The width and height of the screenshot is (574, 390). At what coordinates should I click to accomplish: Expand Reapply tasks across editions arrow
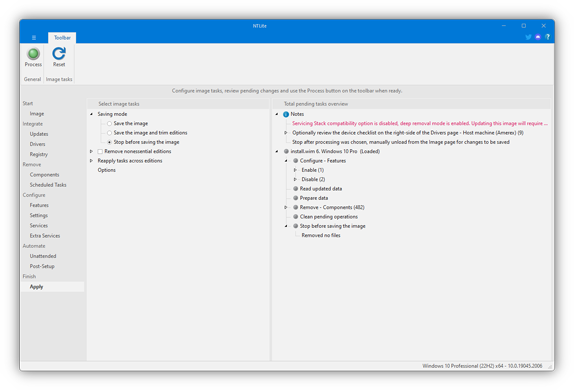(91, 161)
